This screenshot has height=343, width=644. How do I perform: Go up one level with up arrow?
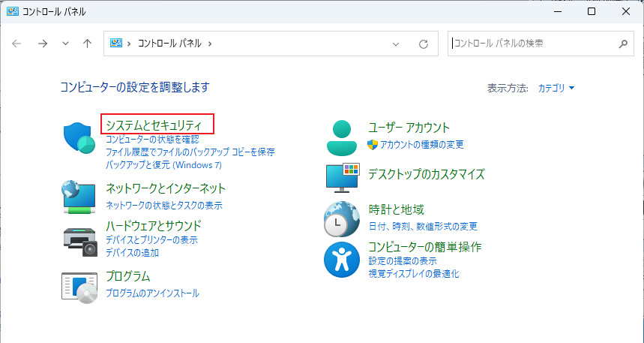pyautogui.click(x=87, y=44)
